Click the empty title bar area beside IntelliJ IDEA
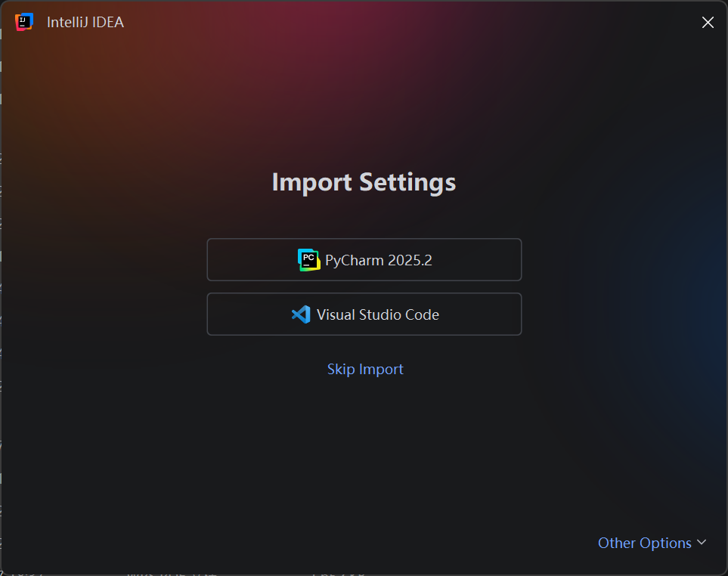 [408, 22]
